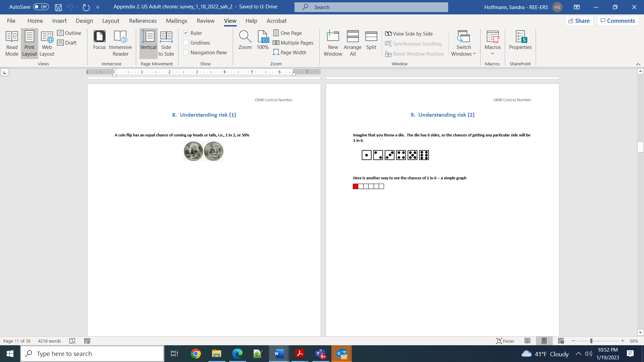Enable the Gridlines checkbox

click(x=186, y=43)
